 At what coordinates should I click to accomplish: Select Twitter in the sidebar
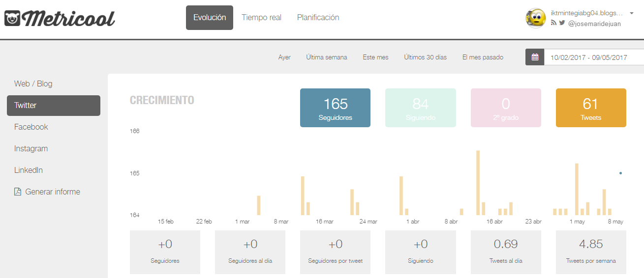pos(54,106)
